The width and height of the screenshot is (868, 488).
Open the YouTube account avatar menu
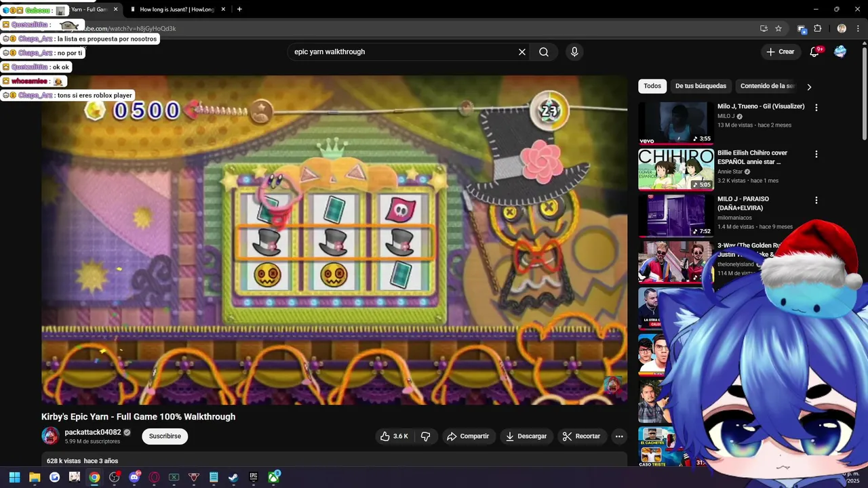coord(840,52)
